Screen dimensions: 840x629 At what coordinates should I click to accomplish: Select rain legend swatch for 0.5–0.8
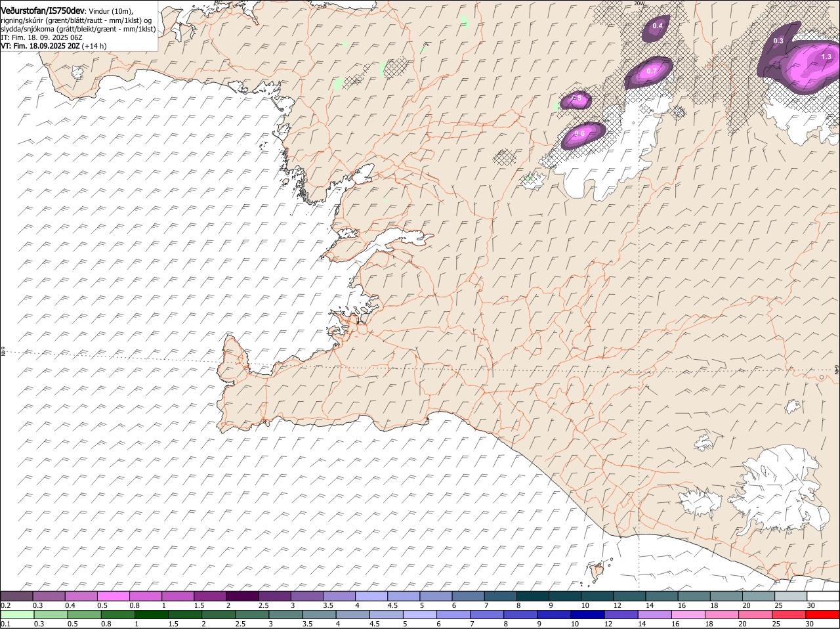point(84,615)
